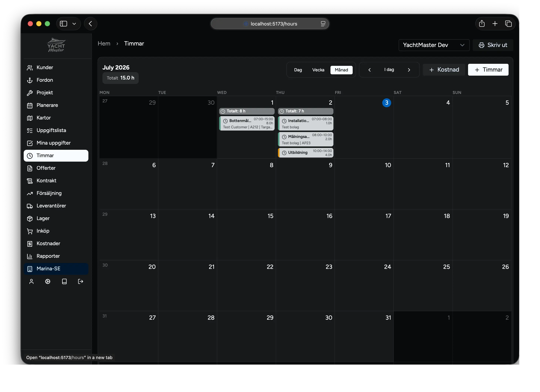Open the Bottenmål... entry on July 1
540x392 pixels.
(247, 123)
